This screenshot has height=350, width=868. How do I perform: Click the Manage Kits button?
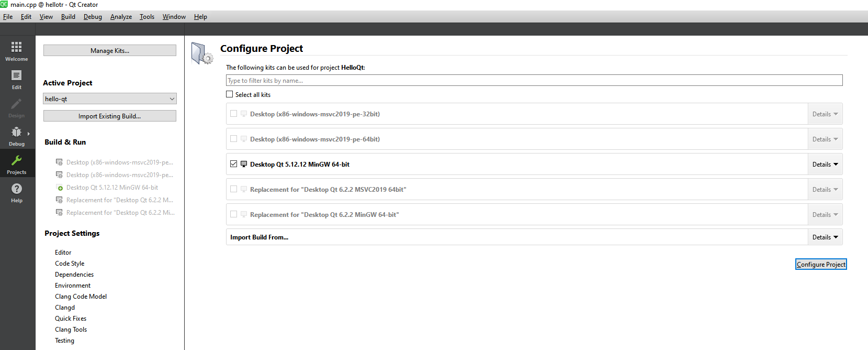pos(109,50)
